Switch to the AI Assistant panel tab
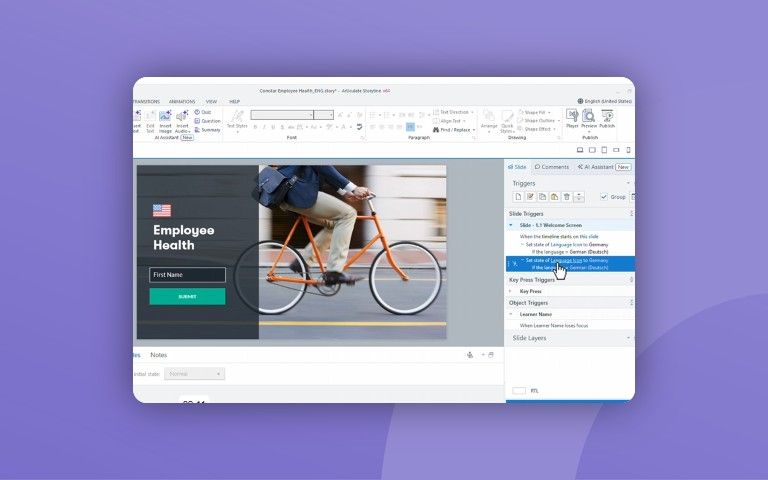 [x=604, y=167]
